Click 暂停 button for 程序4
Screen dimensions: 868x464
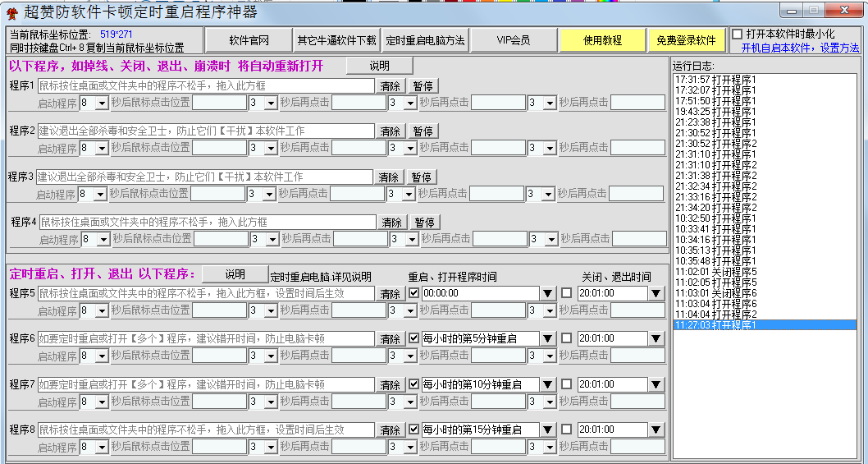[x=425, y=223]
